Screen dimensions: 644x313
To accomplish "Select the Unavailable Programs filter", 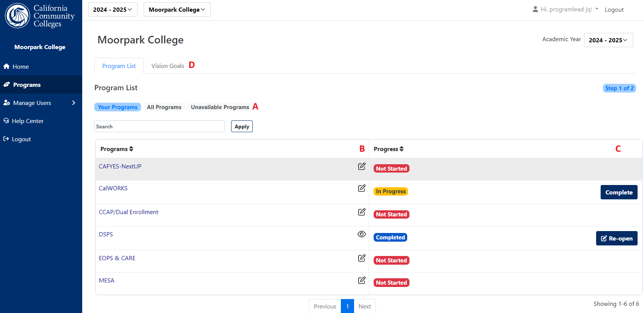I will click(x=220, y=107).
